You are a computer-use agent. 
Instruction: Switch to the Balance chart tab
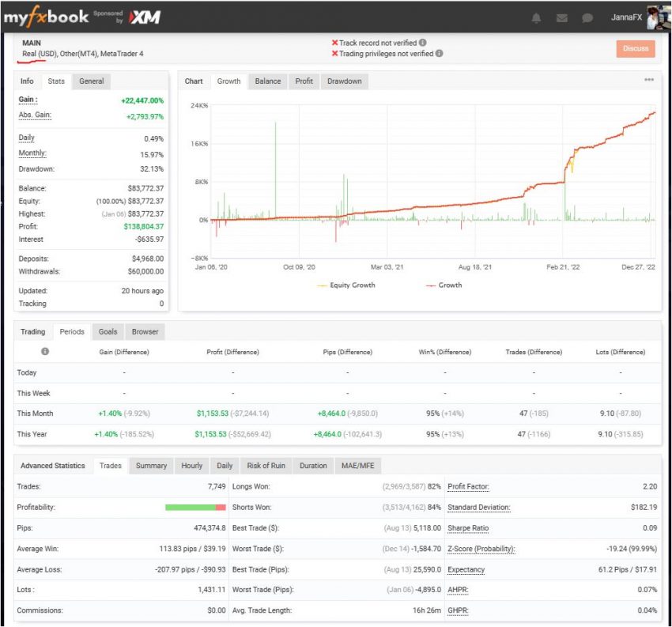click(x=267, y=81)
